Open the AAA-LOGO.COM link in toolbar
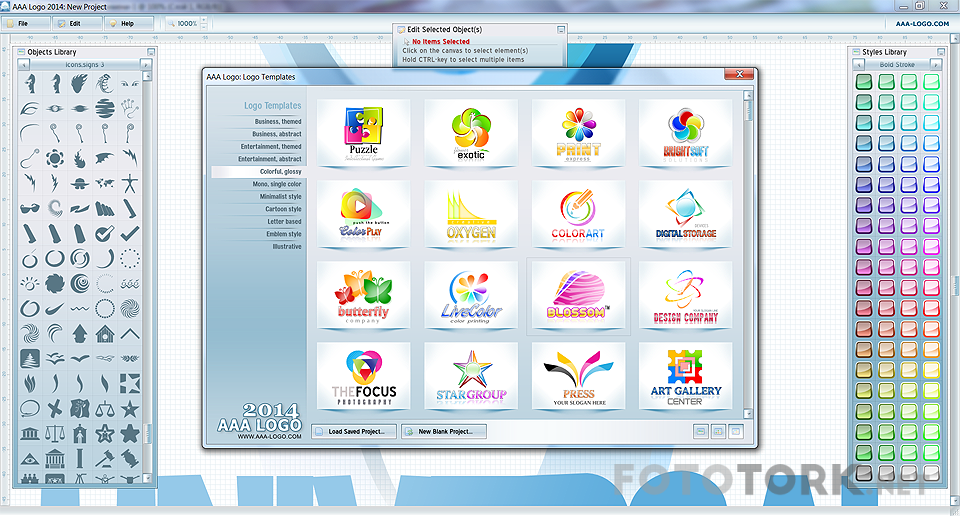This screenshot has height=516, width=960. pyautogui.click(x=922, y=24)
